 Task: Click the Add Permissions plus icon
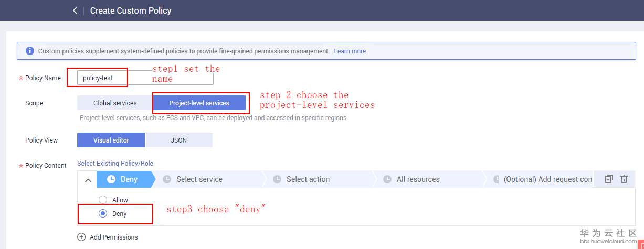(x=81, y=237)
